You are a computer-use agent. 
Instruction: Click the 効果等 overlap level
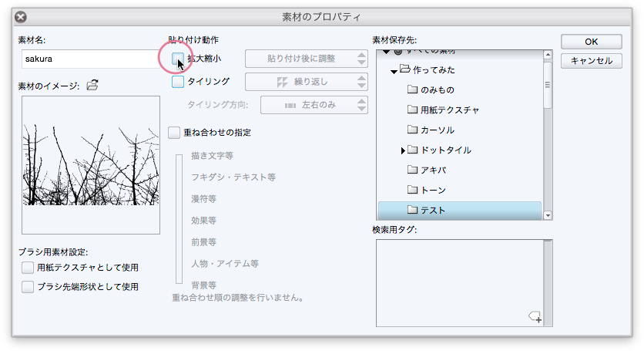point(203,221)
